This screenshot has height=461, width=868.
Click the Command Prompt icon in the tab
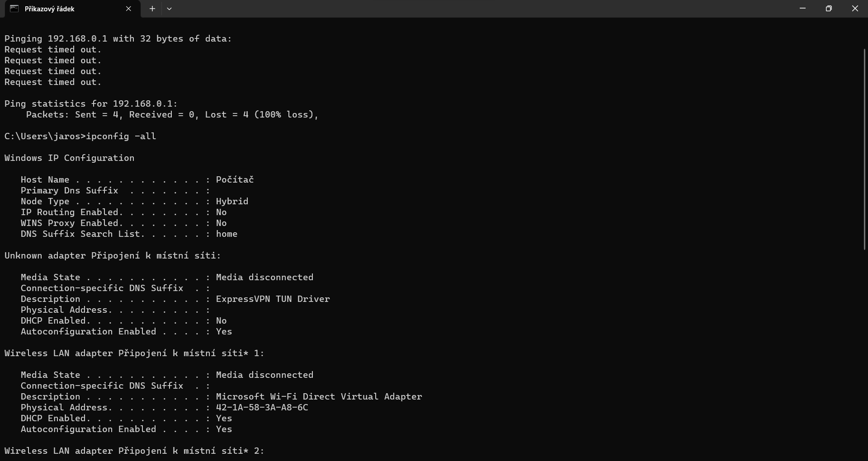(14, 9)
